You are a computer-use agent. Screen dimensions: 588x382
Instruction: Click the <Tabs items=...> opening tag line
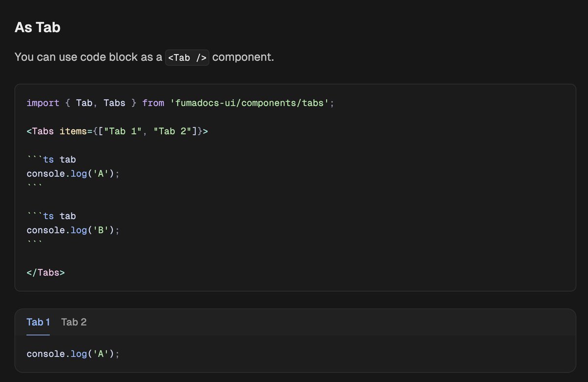[117, 131]
